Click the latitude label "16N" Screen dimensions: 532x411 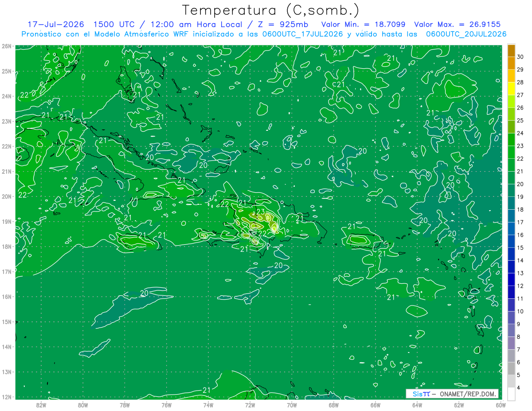pyautogui.click(x=6, y=297)
